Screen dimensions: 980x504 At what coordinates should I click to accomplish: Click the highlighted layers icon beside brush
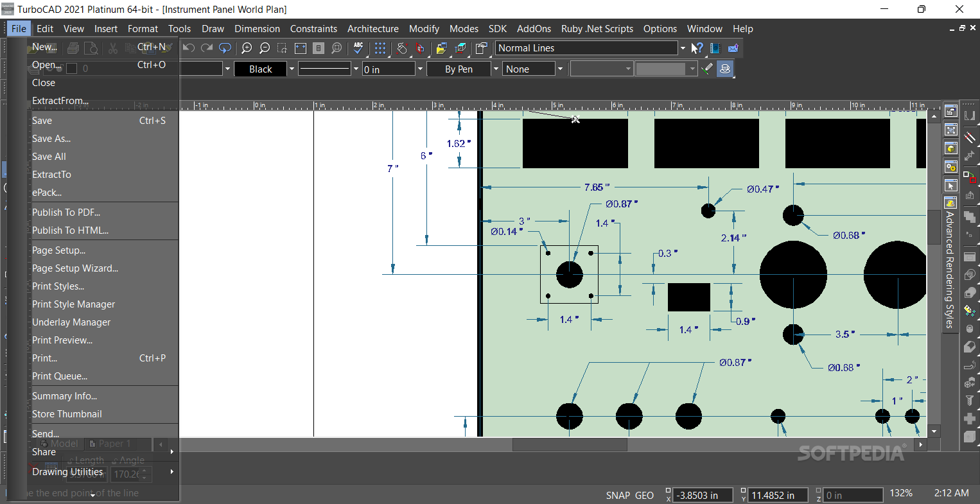(x=725, y=69)
